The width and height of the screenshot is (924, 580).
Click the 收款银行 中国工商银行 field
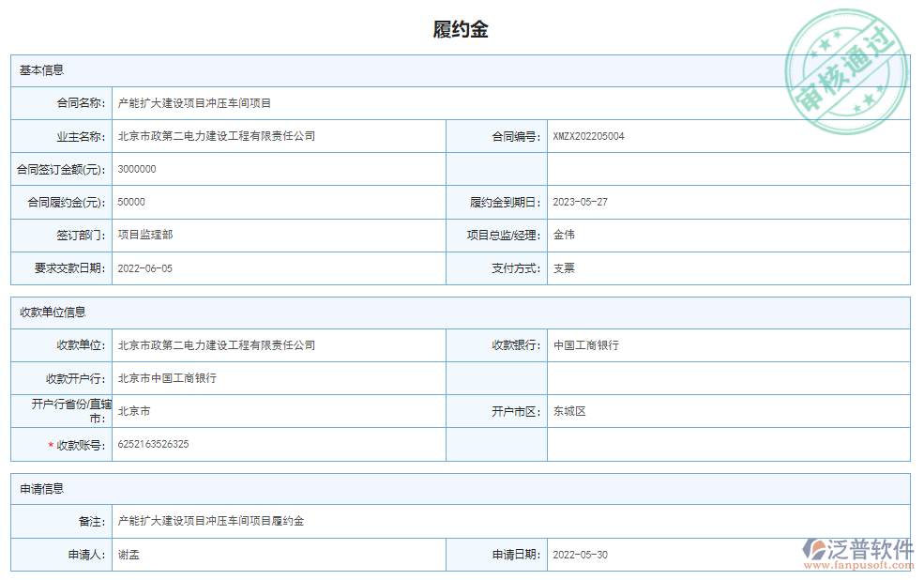586,345
